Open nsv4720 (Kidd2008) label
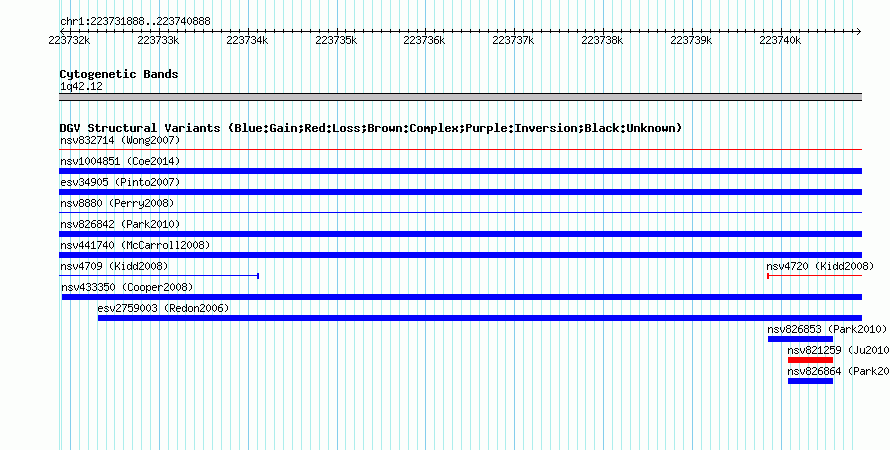 tap(820, 266)
